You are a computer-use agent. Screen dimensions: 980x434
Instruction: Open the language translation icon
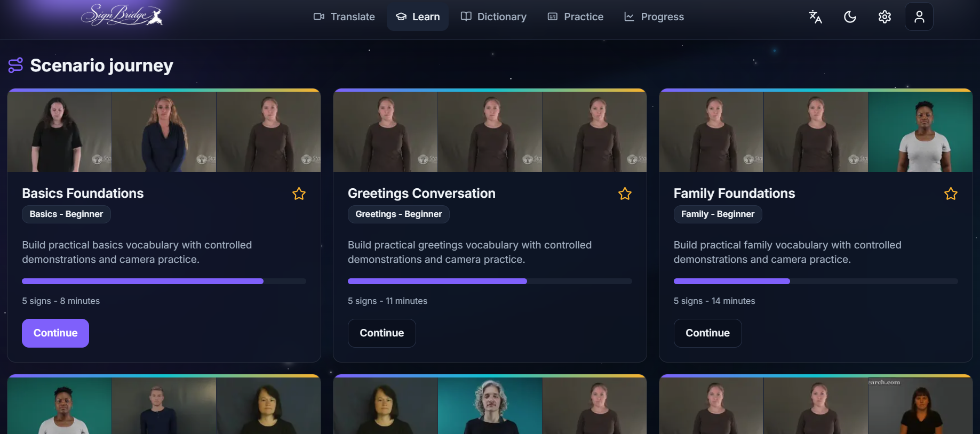(x=815, y=17)
